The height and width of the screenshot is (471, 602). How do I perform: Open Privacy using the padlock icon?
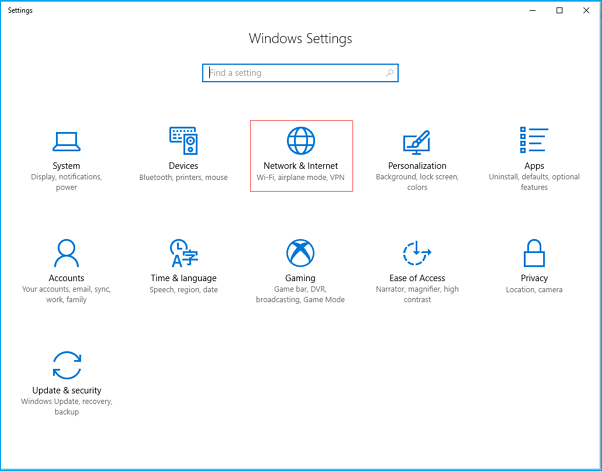[x=534, y=252]
